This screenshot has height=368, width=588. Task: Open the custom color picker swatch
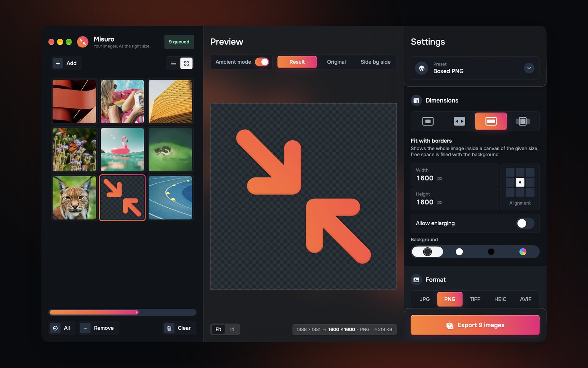point(523,252)
